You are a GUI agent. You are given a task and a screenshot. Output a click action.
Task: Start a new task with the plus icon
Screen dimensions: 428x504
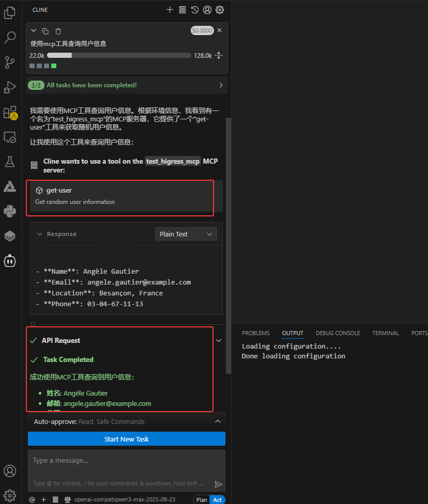pyautogui.click(x=170, y=9)
